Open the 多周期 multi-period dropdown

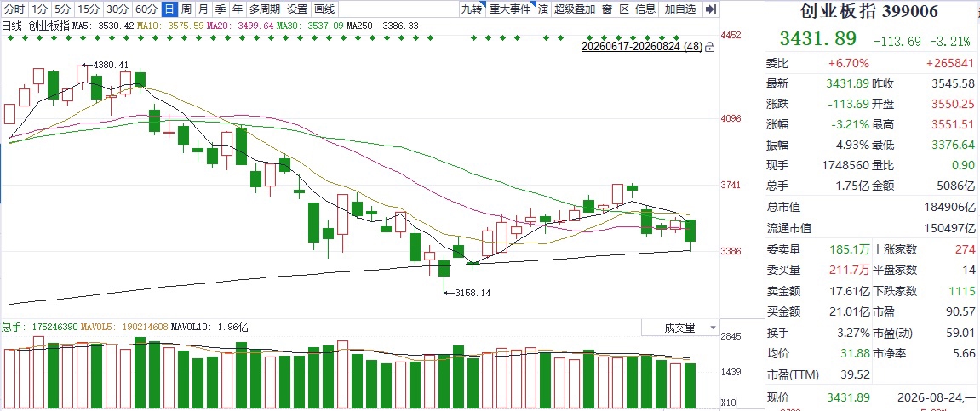[263, 9]
